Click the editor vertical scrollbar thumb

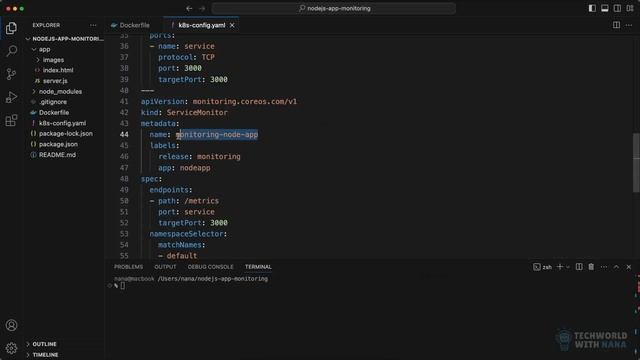636,162
